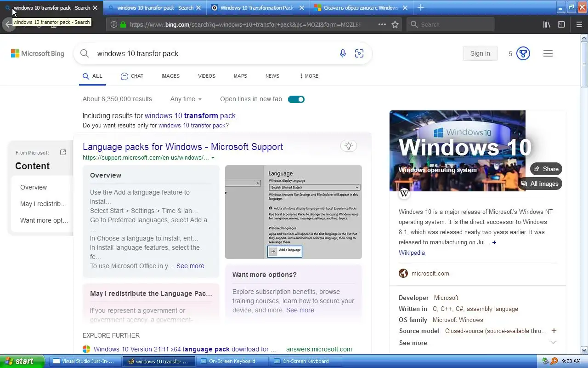Open Firefox Library toolbar icon
This screenshot has height=368, width=588.
[x=547, y=24]
